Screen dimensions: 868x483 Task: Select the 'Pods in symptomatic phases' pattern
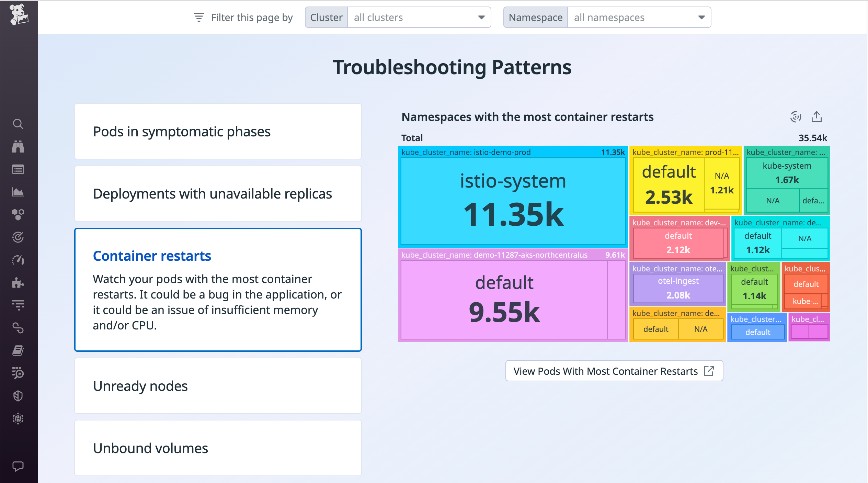pyautogui.click(x=218, y=132)
